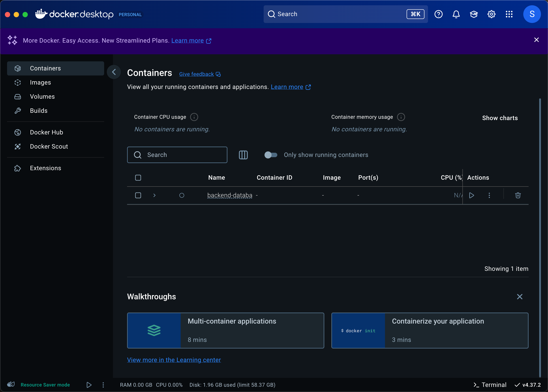Click Learn more about containers link
The height and width of the screenshot is (392, 548).
pyautogui.click(x=291, y=87)
